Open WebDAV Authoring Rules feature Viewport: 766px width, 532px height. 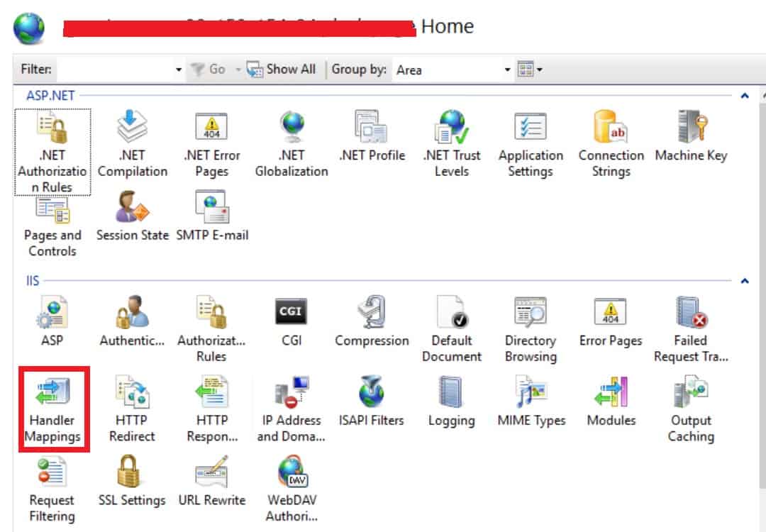pyautogui.click(x=292, y=489)
